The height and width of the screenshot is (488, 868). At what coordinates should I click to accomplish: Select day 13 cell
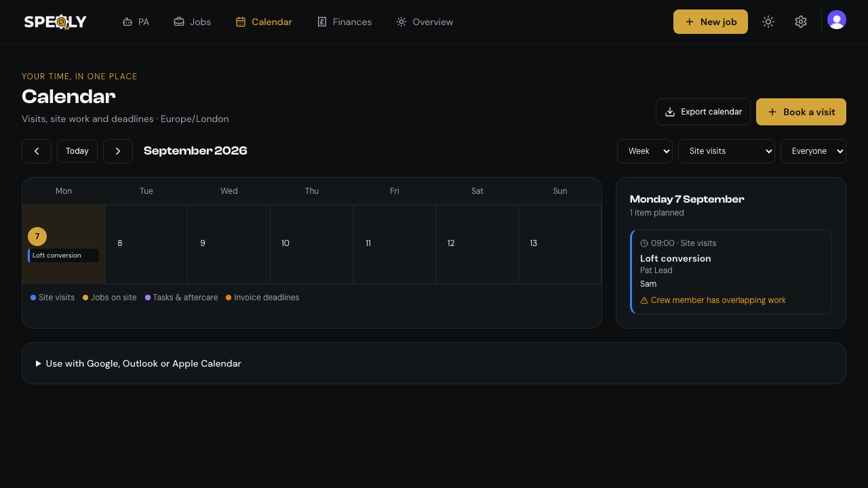pos(560,244)
